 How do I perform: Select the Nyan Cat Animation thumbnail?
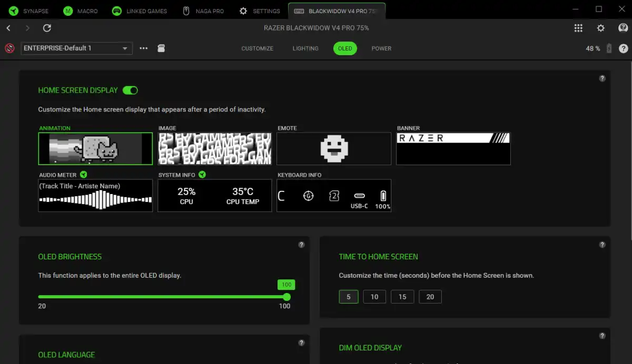click(x=95, y=148)
